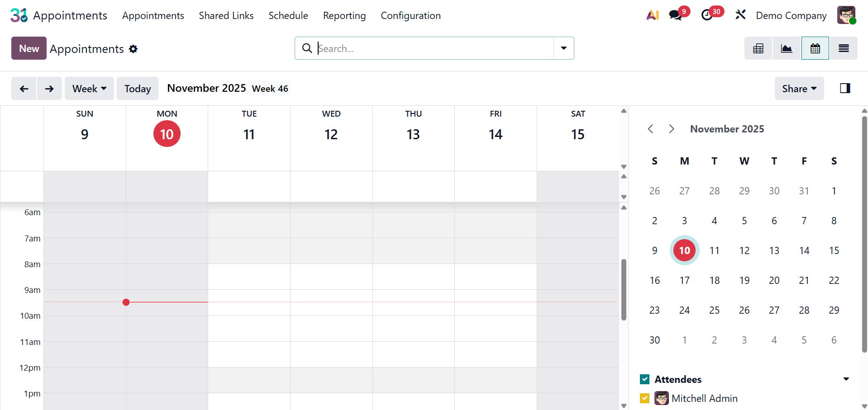Open the search options dropdown arrow
This screenshot has width=868, height=410.
[x=563, y=48]
